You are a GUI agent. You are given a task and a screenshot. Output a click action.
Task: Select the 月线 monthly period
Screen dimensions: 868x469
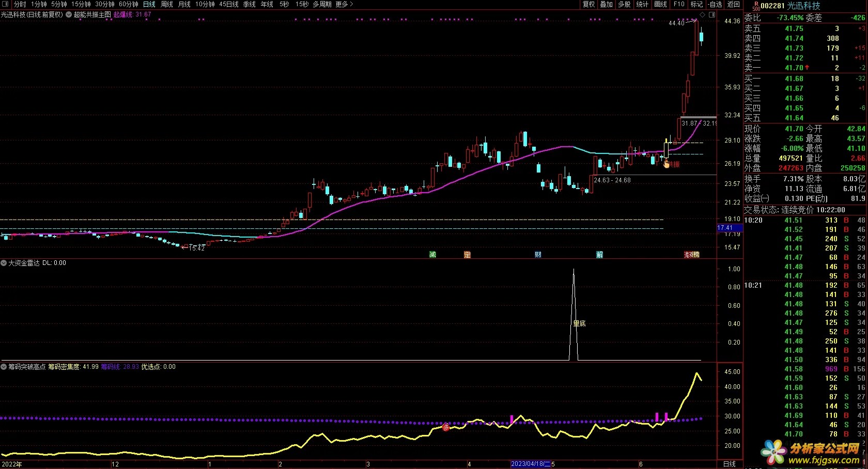pos(184,4)
